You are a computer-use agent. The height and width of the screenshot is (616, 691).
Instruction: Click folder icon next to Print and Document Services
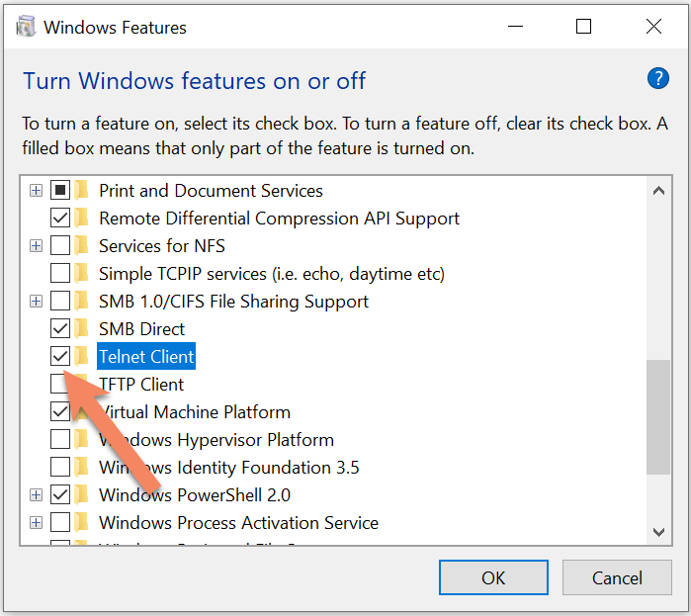pyautogui.click(x=81, y=191)
